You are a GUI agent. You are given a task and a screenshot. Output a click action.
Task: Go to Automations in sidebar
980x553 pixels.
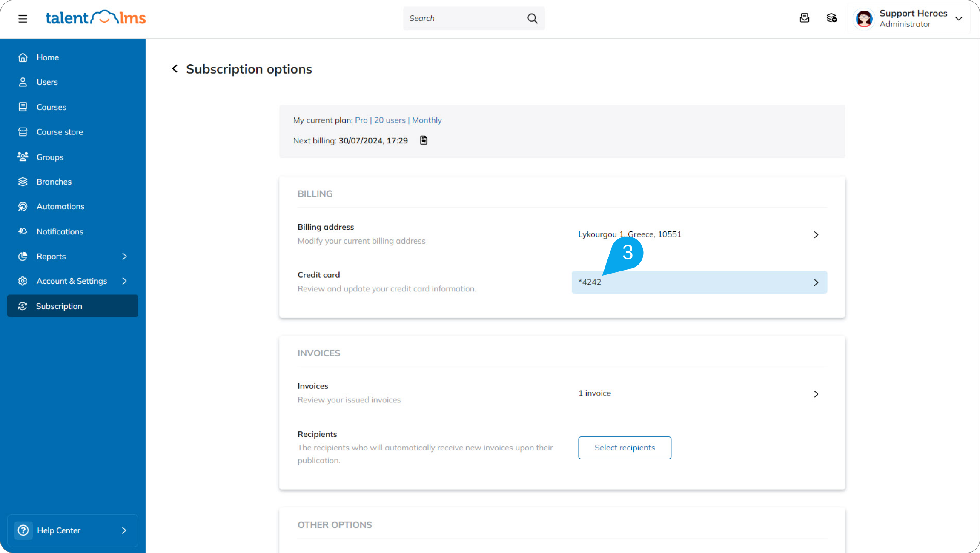point(60,206)
